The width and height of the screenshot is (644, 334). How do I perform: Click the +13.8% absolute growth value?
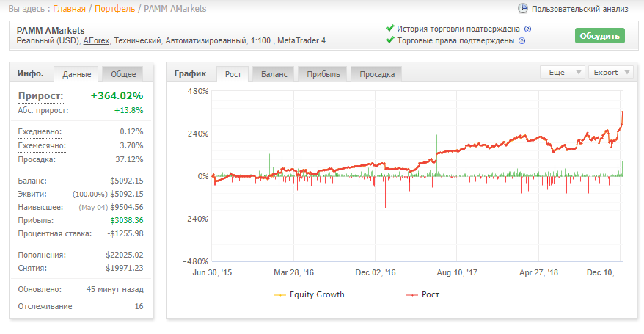pos(128,110)
